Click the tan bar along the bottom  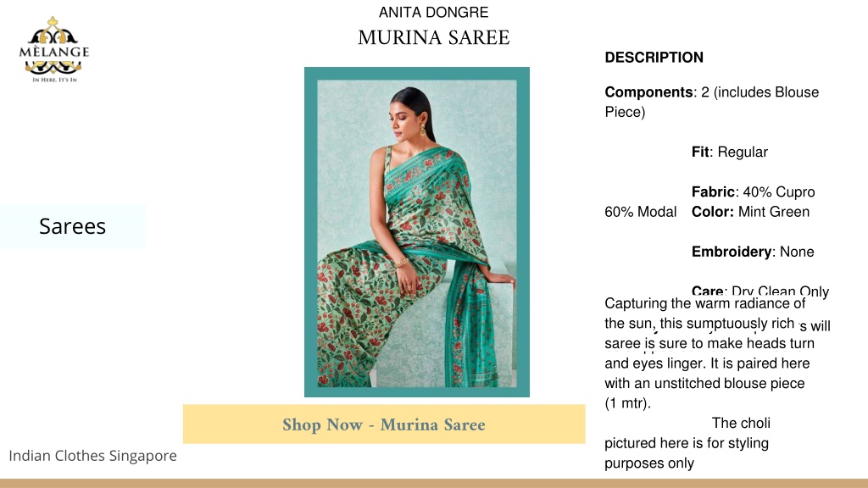pos(434,484)
